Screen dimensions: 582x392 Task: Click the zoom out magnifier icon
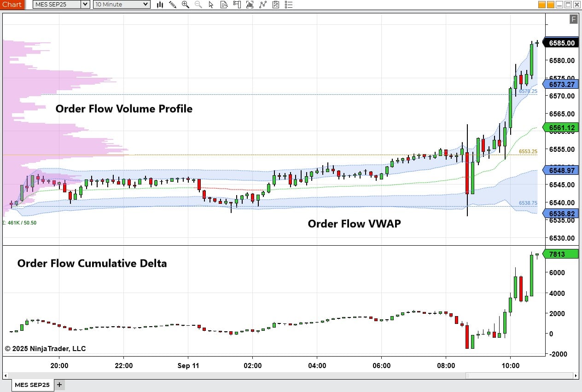(x=198, y=5)
